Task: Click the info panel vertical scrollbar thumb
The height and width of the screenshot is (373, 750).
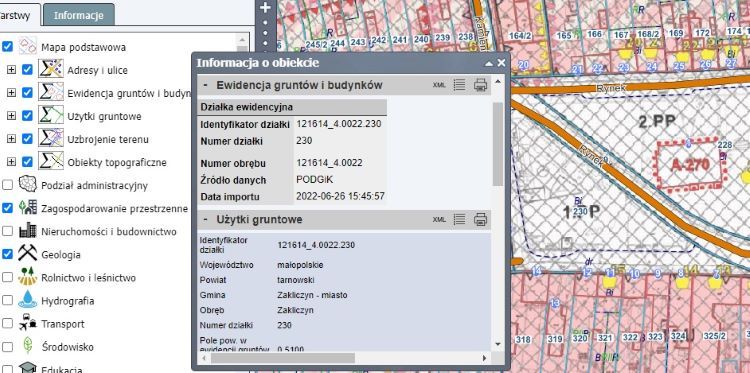Action: [497, 143]
